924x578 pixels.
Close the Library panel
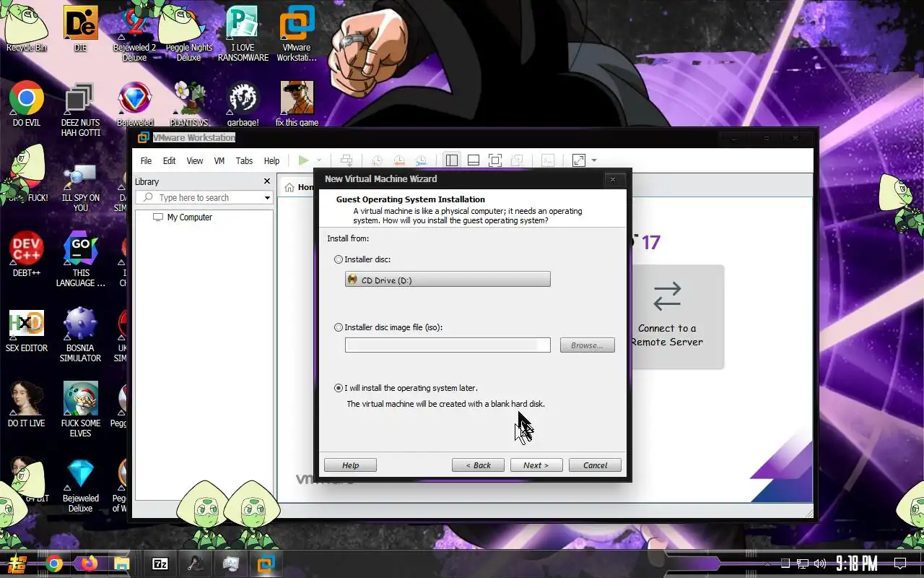(x=267, y=181)
